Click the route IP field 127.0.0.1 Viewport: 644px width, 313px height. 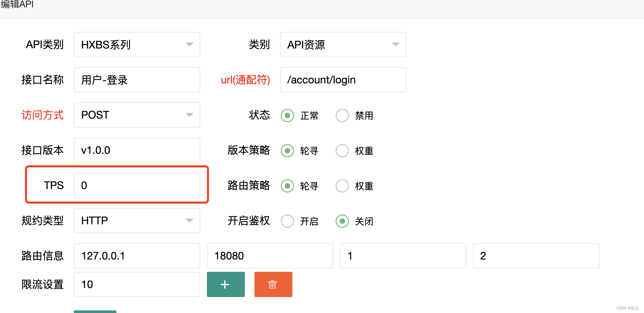(137, 256)
